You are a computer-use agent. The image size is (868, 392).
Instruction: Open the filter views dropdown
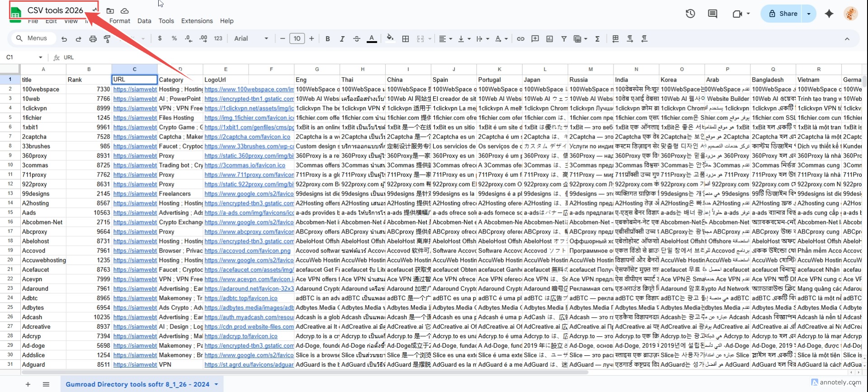pos(580,39)
